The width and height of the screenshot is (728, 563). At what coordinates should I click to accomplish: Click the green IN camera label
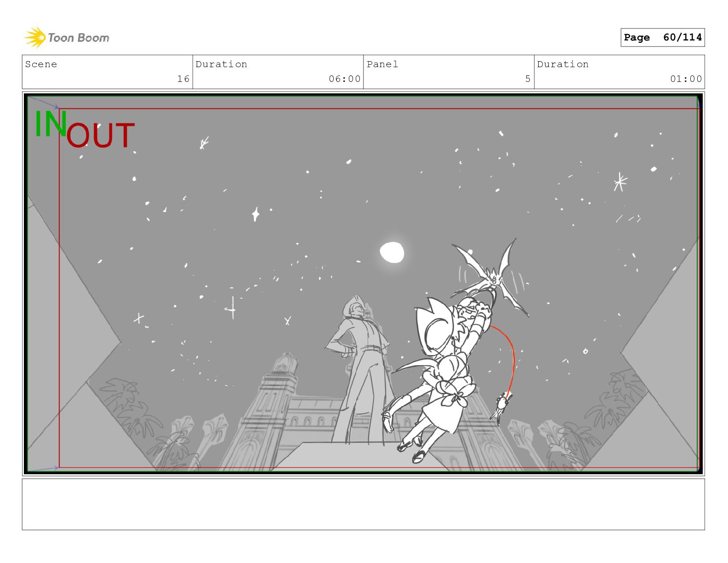coord(50,124)
